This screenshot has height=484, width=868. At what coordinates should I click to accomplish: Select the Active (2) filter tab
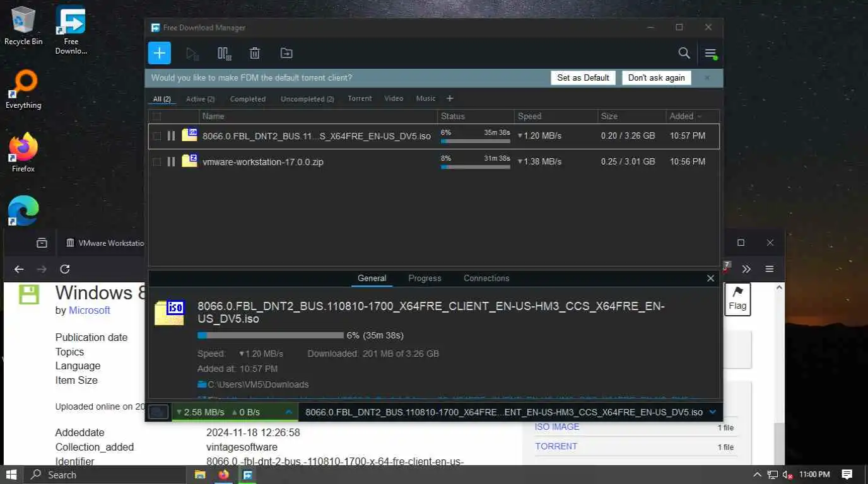200,99
